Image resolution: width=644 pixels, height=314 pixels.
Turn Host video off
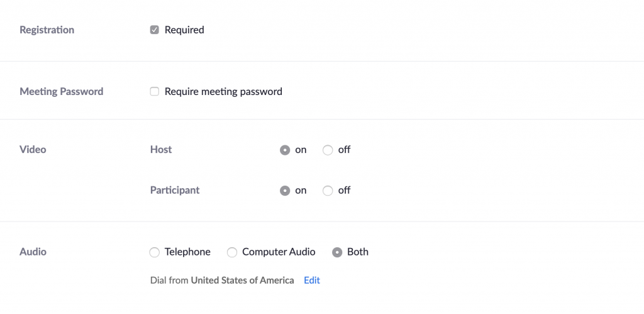point(328,150)
